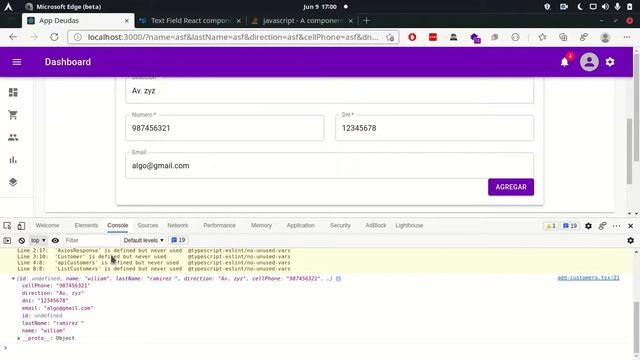Switch to the Elements tab
The height and width of the screenshot is (360, 640).
point(86,225)
